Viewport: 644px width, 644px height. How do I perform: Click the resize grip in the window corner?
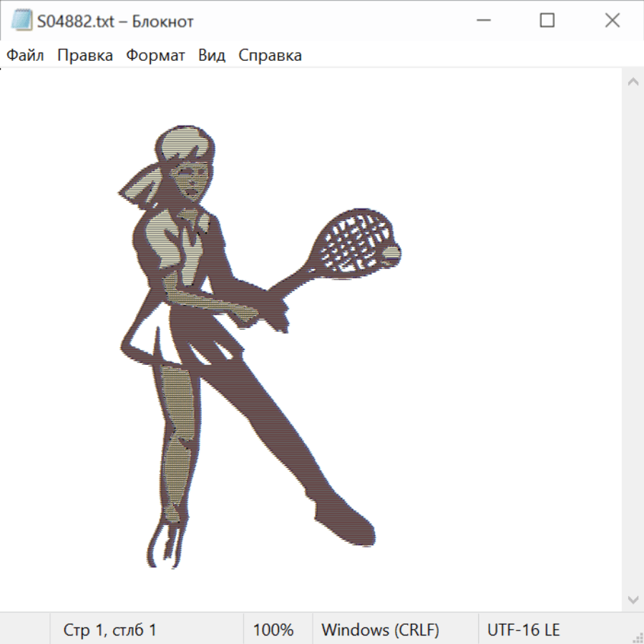point(638,638)
